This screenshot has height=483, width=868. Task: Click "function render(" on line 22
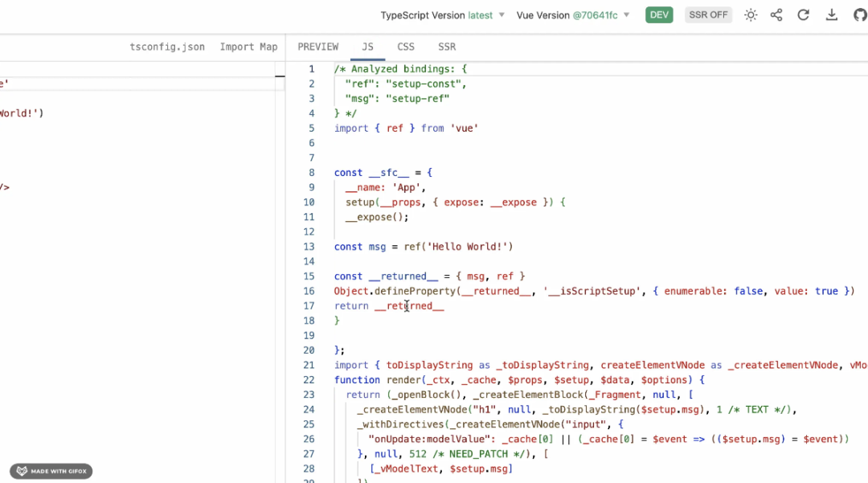coord(379,380)
